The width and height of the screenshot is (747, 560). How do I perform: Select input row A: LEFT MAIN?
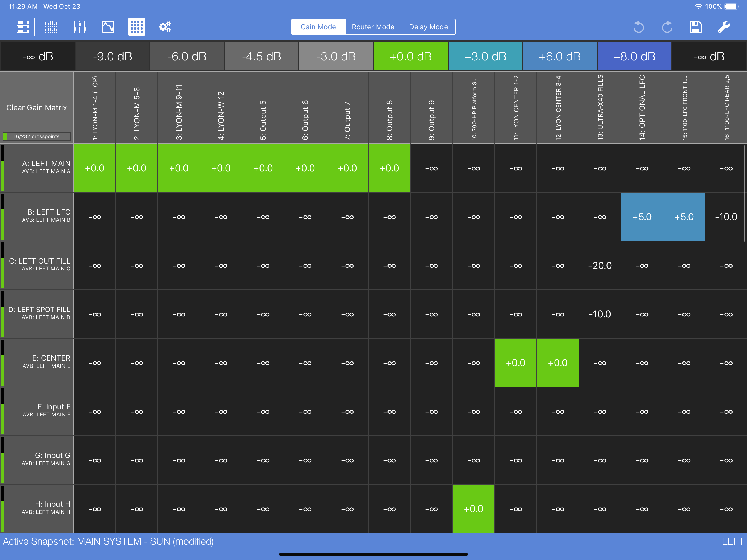37,168
